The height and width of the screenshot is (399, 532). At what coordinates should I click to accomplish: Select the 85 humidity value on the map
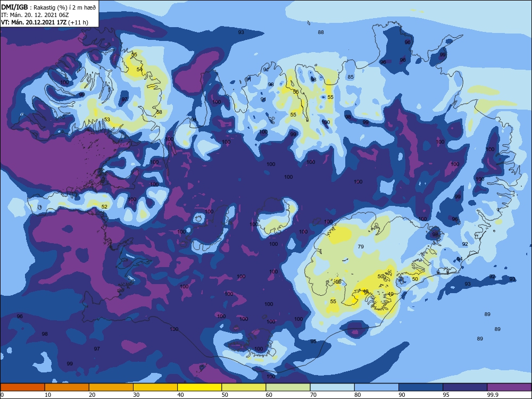point(351,77)
